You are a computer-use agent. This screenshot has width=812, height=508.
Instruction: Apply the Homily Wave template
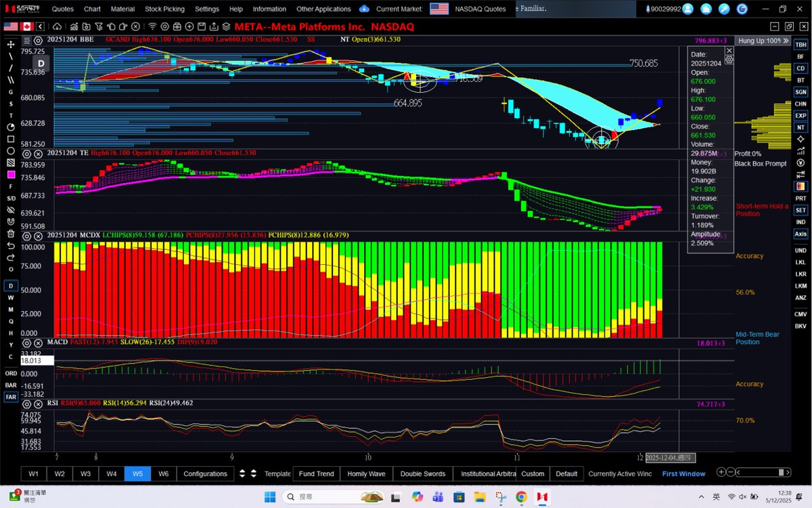(366, 473)
